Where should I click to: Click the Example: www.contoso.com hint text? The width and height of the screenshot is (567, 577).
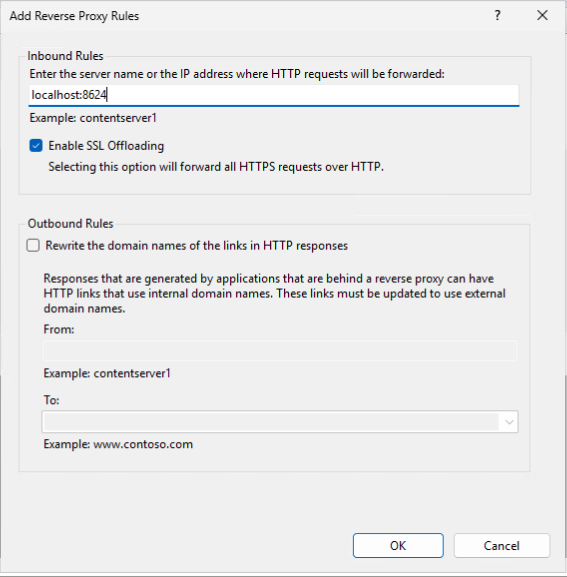[x=118, y=444]
